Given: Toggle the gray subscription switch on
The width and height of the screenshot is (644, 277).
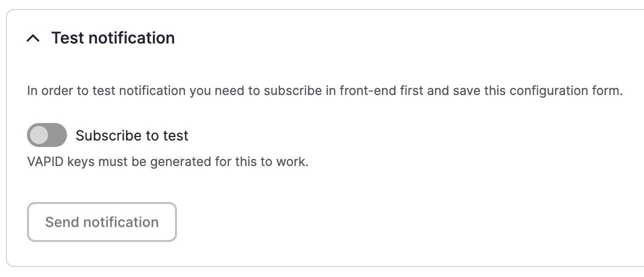Looking at the screenshot, I should click(x=47, y=135).
